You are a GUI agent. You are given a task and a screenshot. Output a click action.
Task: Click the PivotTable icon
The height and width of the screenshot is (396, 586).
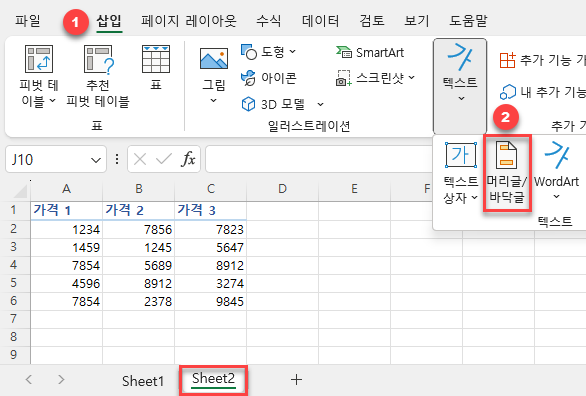[x=39, y=59]
